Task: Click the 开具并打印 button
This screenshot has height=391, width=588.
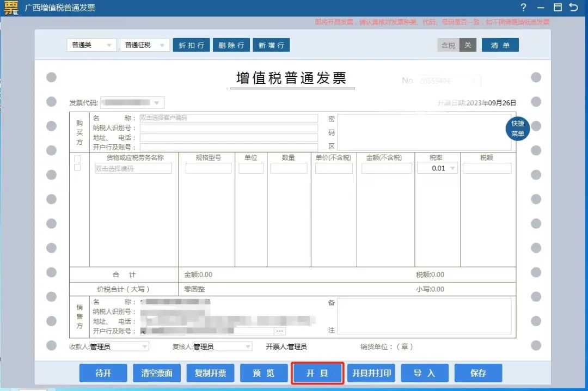Action: click(x=371, y=373)
